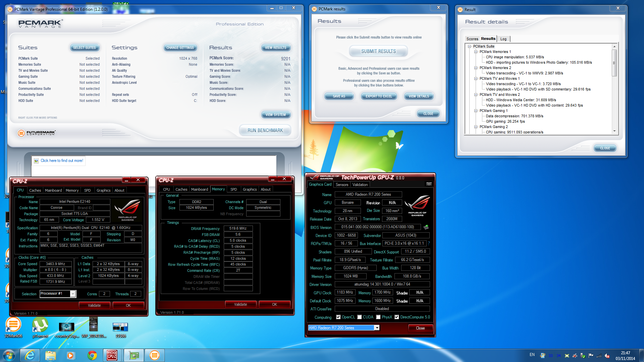This screenshot has width=644, height=362.
Task: Open Windows Media Player on the taskbar
Action: coord(70,355)
